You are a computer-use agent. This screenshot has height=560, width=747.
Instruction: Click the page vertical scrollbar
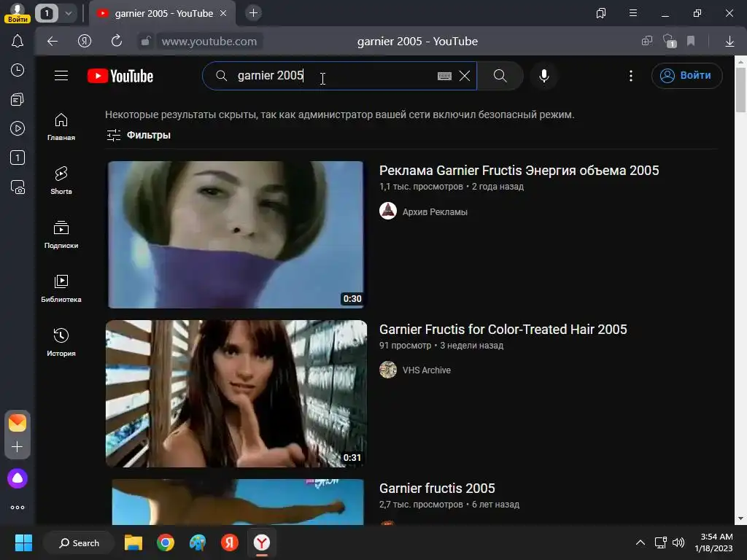click(740, 90)
